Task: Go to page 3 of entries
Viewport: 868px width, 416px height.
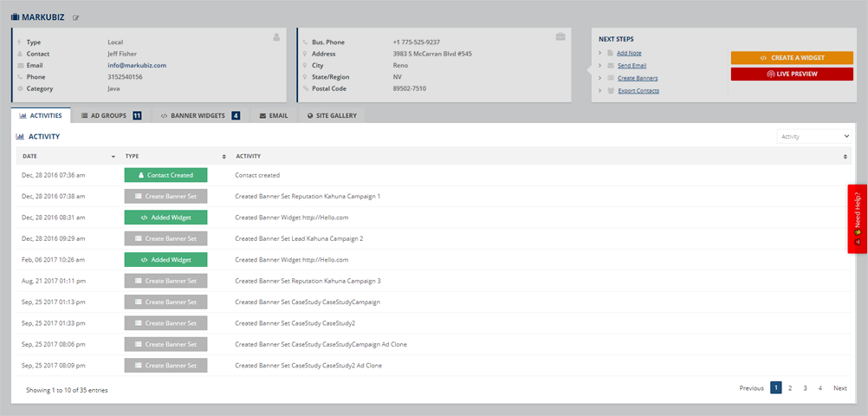Action: coord(805,388)
